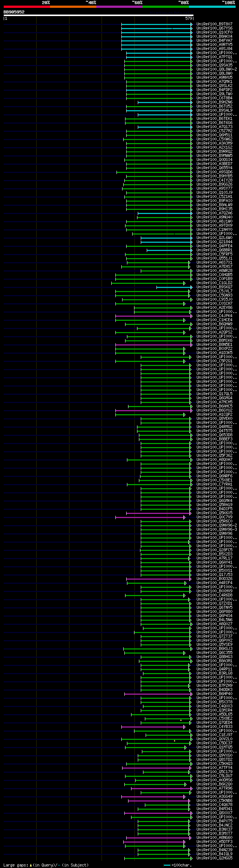This screenshot has height=868, width=239.
Task: Select hit label UniRef100_Q28FC5
Action: [x=214, y=550]
